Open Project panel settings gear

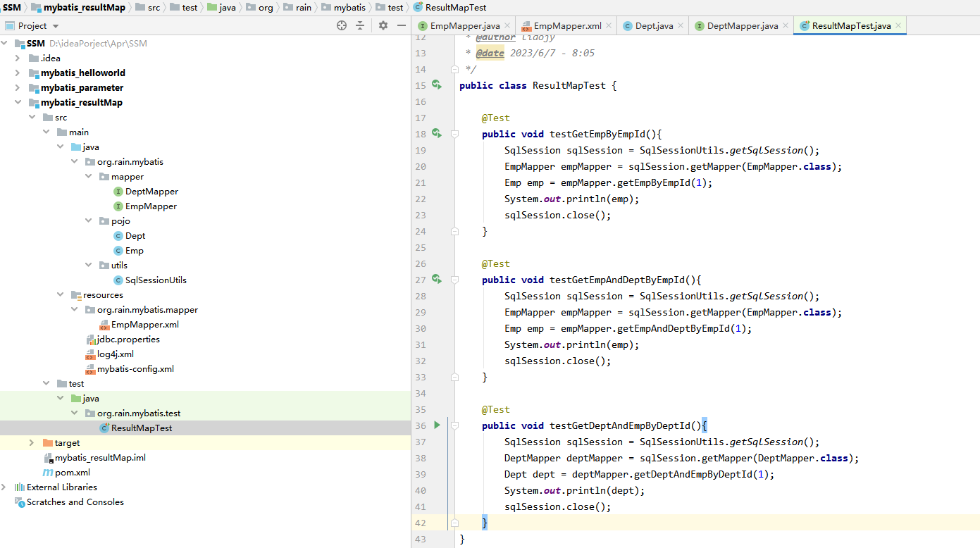[383, 25]
